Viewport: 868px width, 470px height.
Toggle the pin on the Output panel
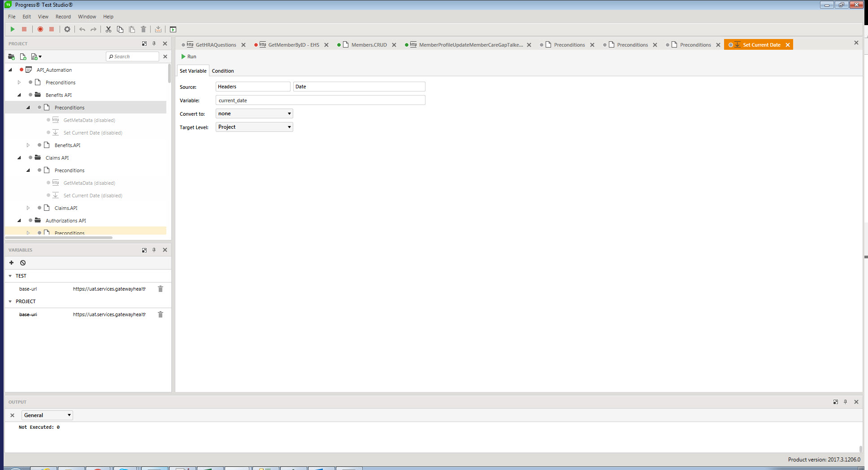(x=846, y=402)
